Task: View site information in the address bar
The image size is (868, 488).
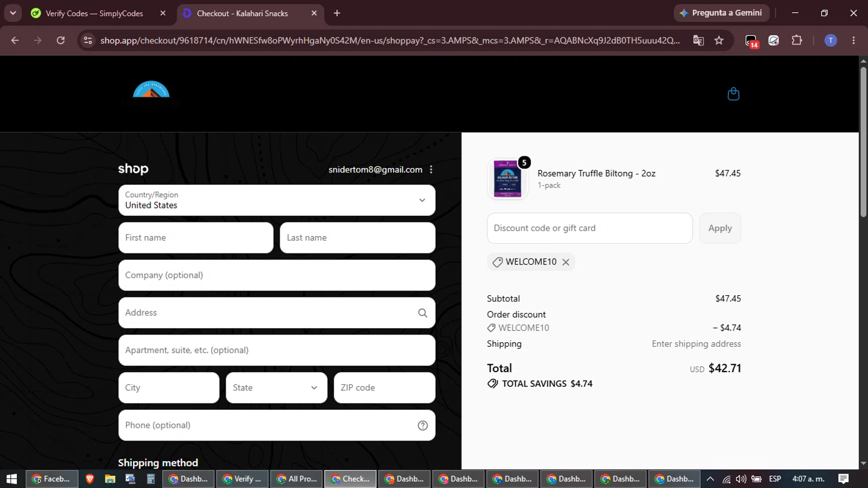Action: (88, 41)
